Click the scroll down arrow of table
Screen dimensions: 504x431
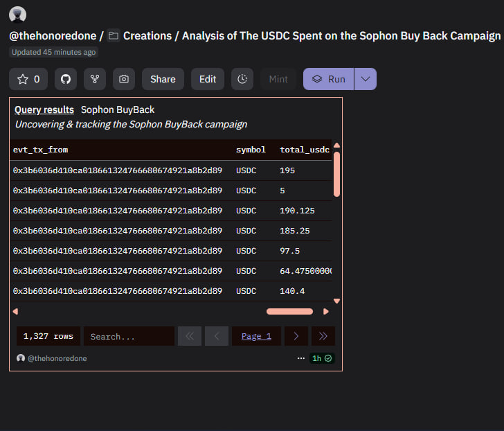click(x=337, y=301)
